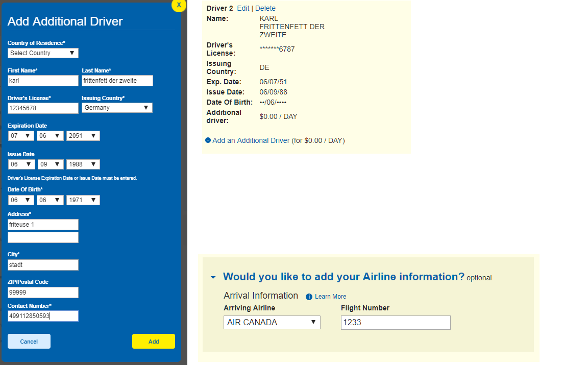Image resolution: width=588 pixels, height=365 pixels.
Task: Open the Date Of Birth year dropdown
Action: 83,200
